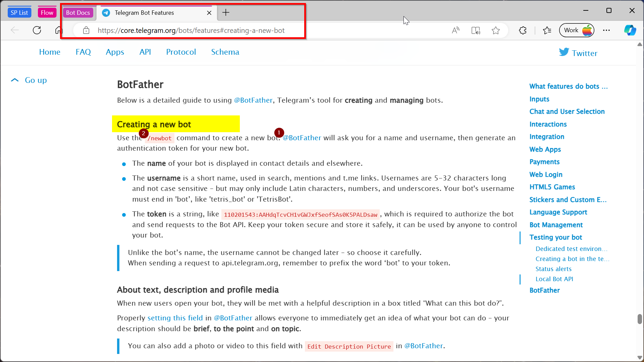Open Local Bot API sublink
This screenshot has height=362, width=644.
[x=554, y=279]
